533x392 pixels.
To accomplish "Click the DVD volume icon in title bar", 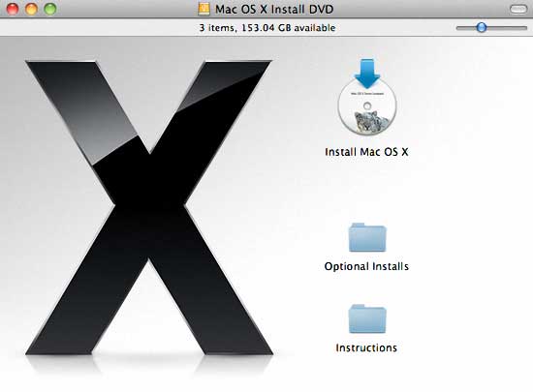I will click(x=204, y=9).
